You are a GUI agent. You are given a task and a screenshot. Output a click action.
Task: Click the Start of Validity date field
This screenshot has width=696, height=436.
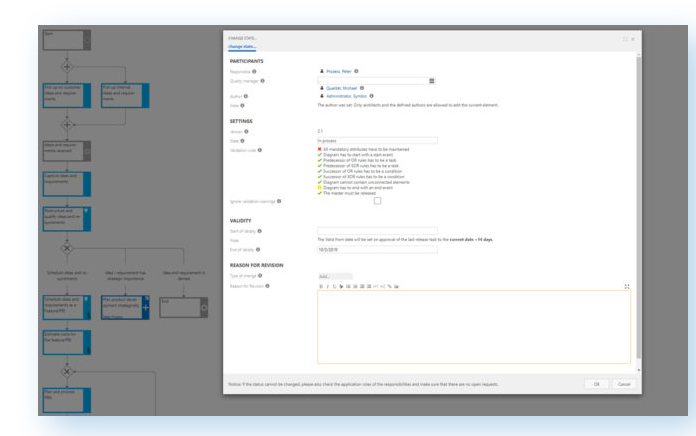(376, 231)
